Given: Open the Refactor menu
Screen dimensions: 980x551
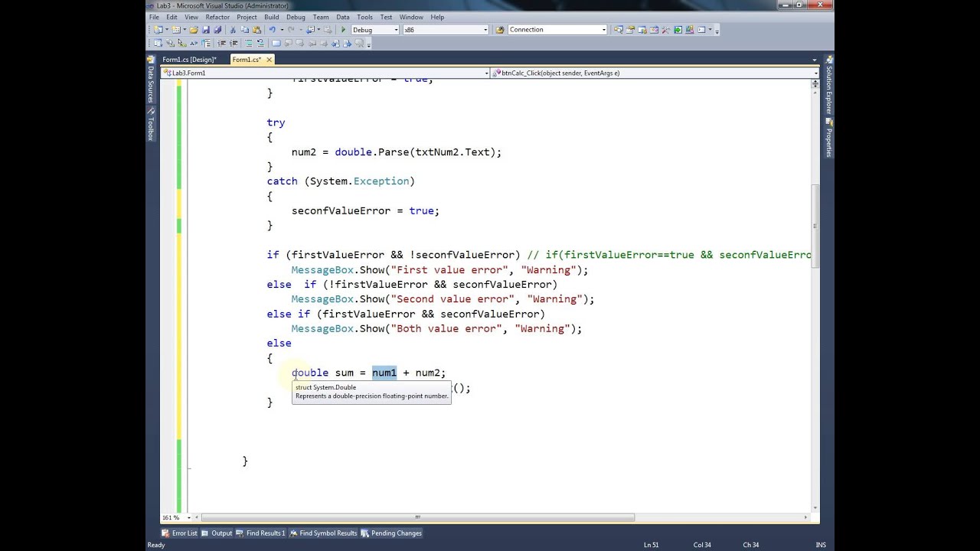Looking at the screenshot, I should pyautogui.click(x=217, y=17).
